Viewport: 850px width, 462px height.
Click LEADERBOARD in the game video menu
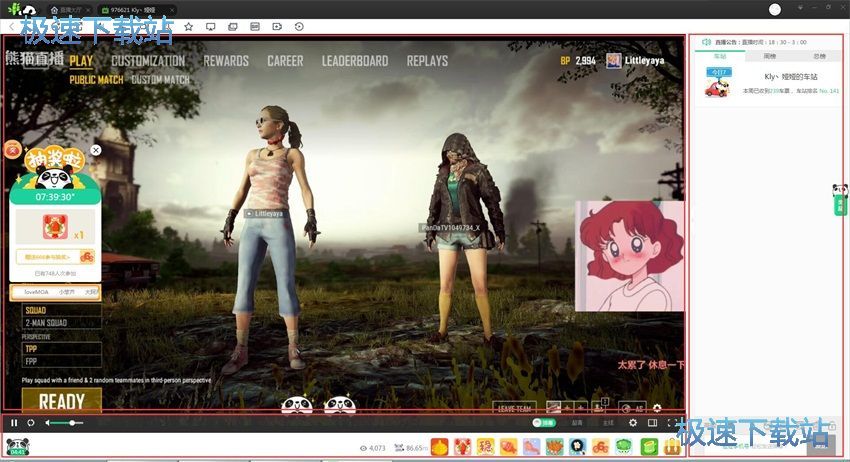(x=355, y=61)
